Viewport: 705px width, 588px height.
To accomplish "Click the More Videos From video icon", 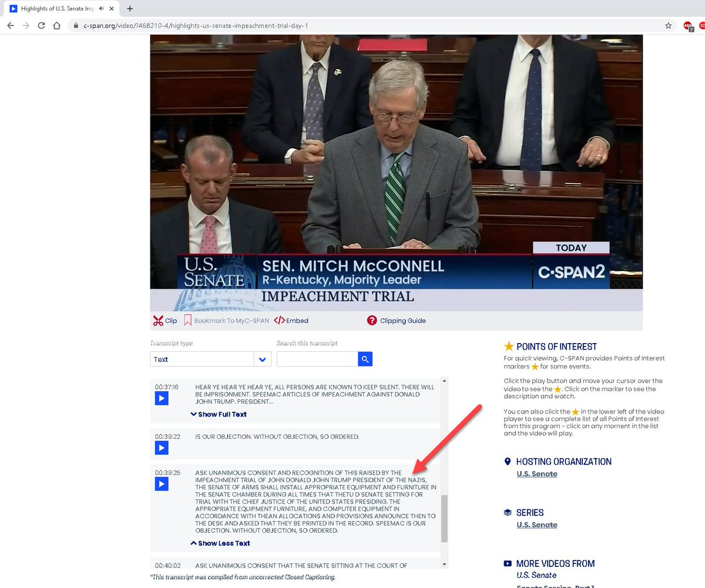I will point(508,564).
